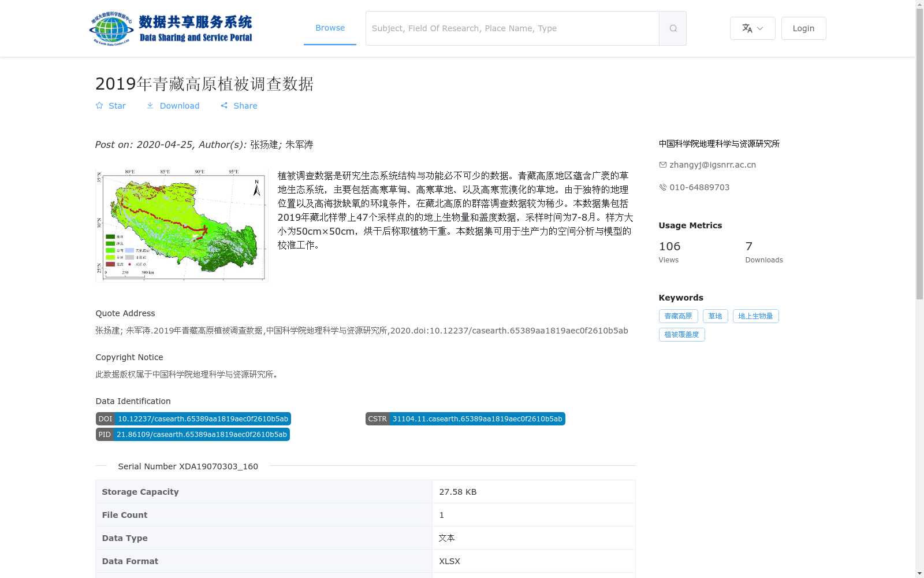Switch to the Browse tab
The image size is (924, 578).
pyautogui.click(x=330, y=28)
